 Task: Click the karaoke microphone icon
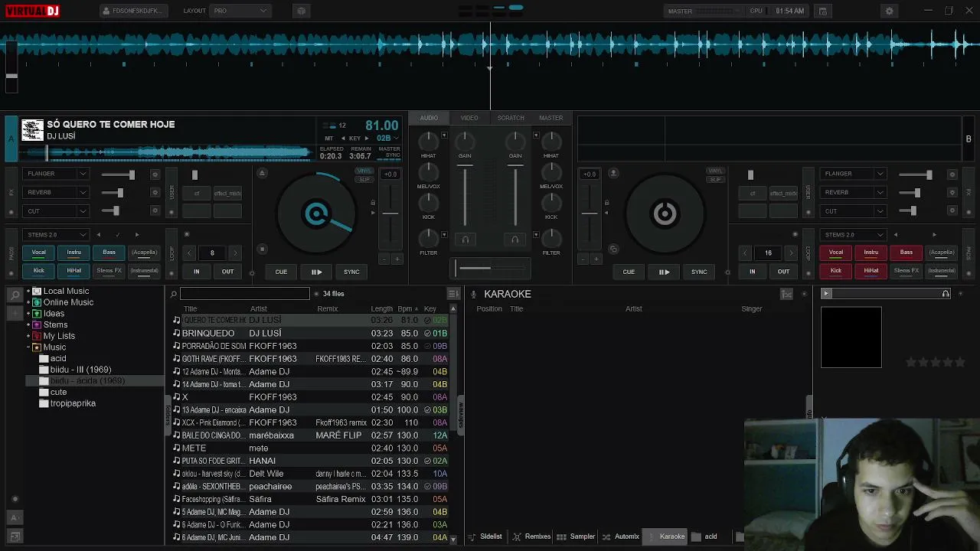point(474,295)
